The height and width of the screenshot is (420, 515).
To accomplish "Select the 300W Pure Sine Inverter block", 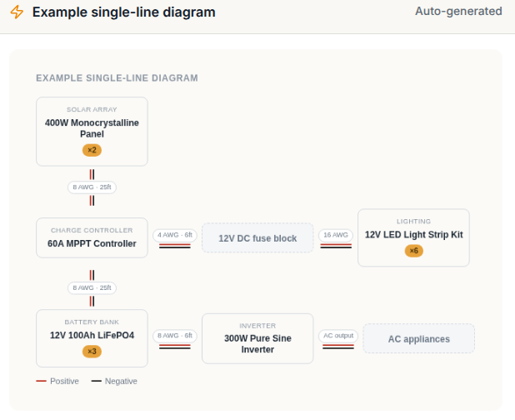I will pos(257,338).
